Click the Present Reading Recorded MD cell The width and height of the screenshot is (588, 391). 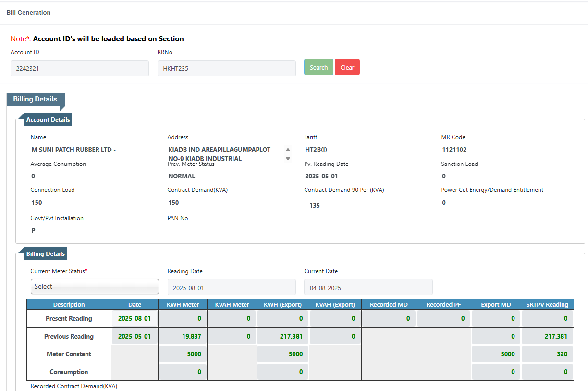point(389,318)
